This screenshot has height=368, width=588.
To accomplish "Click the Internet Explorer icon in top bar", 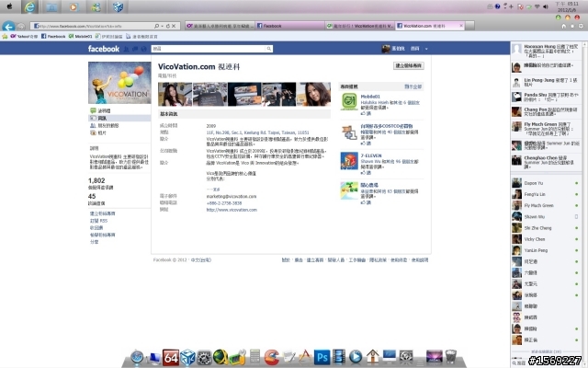I will pyautogui.click(x=29, y=6).
